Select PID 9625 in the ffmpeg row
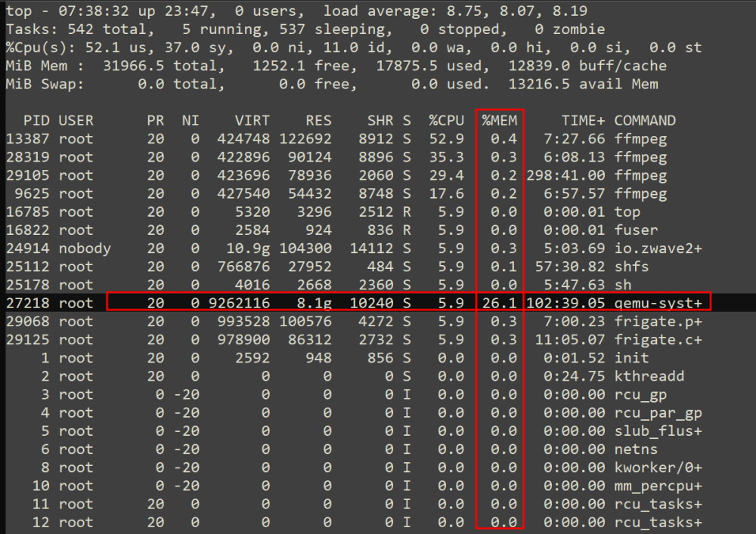Image resolution: width=756 pixels, height=534 pixels. pyautogui.click(x=32, y=193)
